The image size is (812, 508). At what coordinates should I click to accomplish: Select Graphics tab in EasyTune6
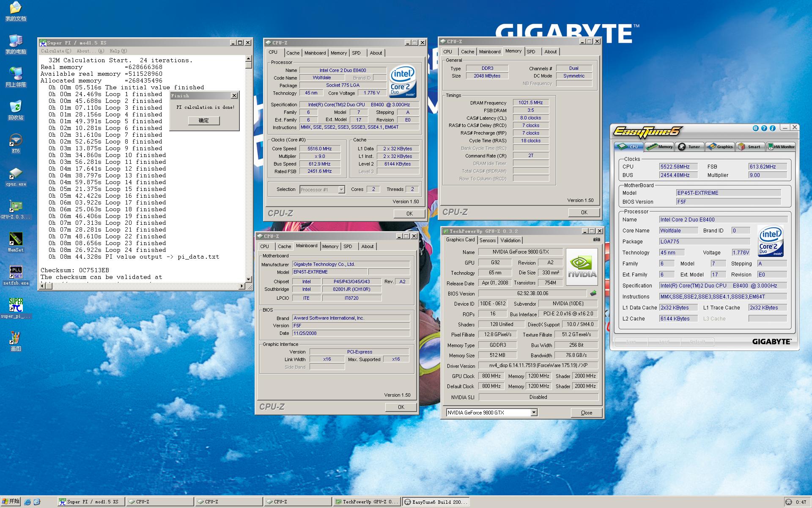click(719, 147)
